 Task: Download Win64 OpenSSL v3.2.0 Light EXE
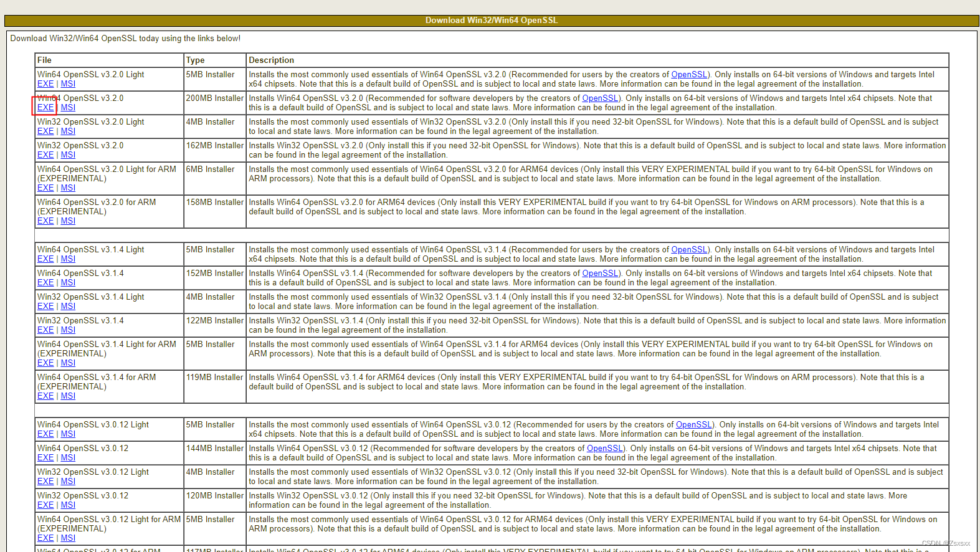45,84
